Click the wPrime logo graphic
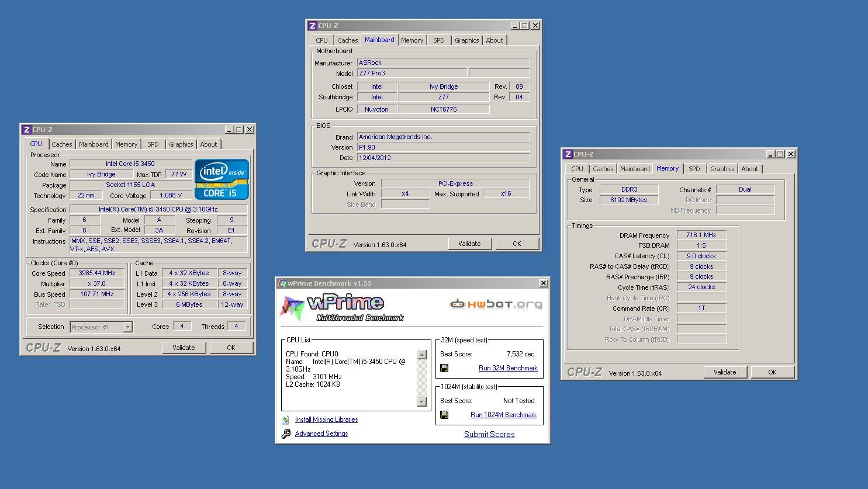 tap(342, 308)
